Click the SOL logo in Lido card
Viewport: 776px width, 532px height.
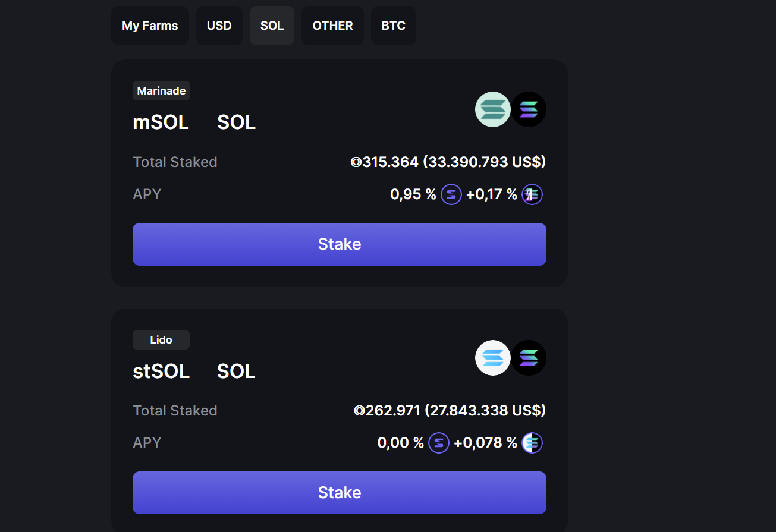click(529, 358)
